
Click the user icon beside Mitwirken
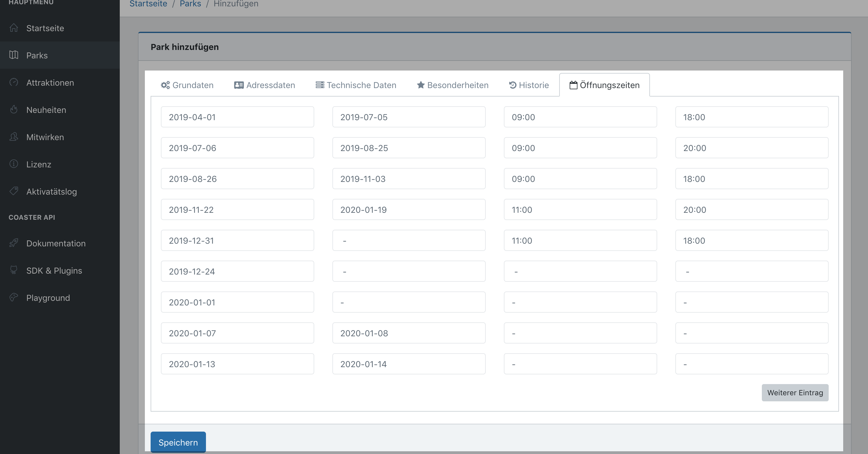14,137
